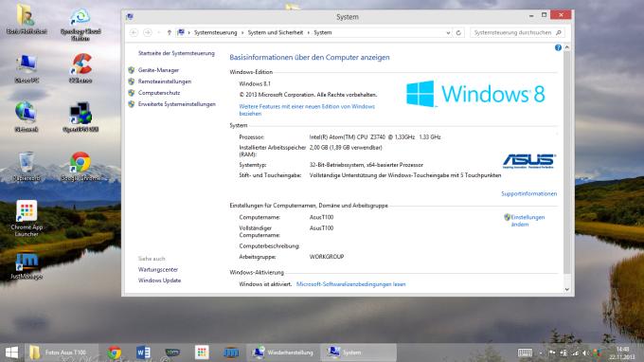
Task: Expand chevron after System und Sicherheit breadcrumb
Action: [308, 32]
